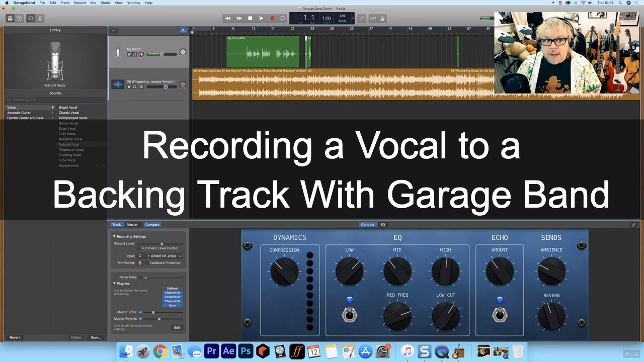This screenshot has width=644, height=362.
Task: Click the waveform icon on the 06 Whispering track
Action: pyautogui.click(x=118, y=84)
